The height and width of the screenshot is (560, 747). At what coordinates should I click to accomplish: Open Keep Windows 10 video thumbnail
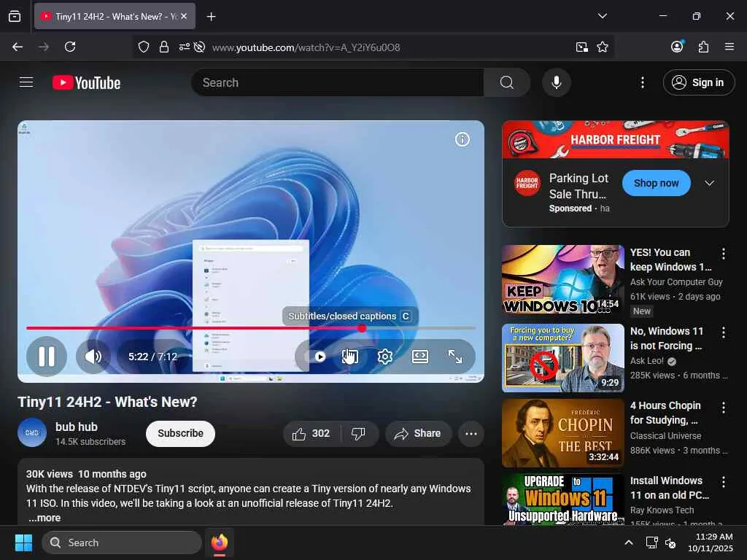(x=563, y=279)
